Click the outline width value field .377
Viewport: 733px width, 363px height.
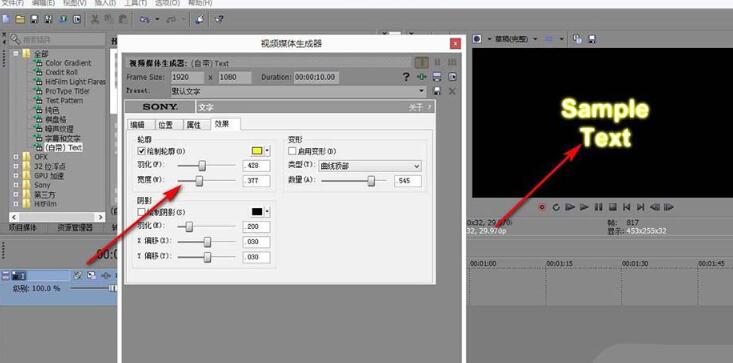tap(257, 181)
